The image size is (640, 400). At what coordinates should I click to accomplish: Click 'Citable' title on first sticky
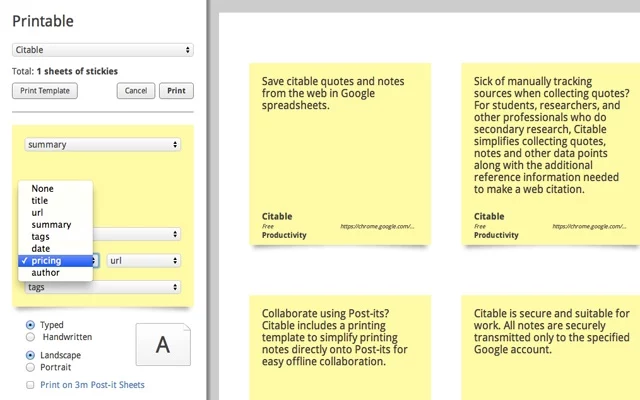[277, 216]
